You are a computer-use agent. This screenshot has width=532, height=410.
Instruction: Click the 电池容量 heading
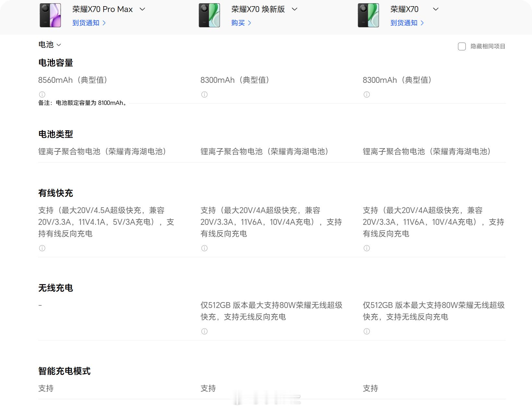coord(56,63)
